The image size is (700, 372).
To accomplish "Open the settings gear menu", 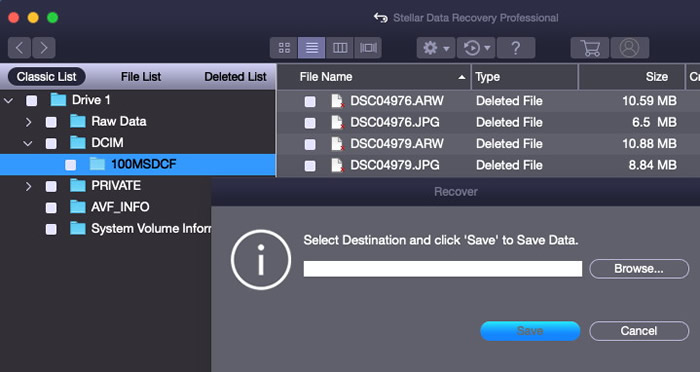I will (436, 48).
